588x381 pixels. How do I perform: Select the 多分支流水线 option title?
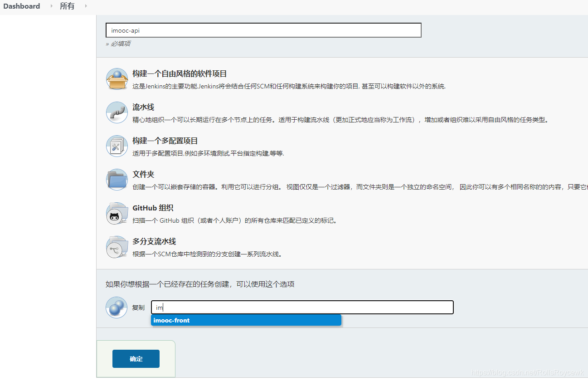pos(154,242)
